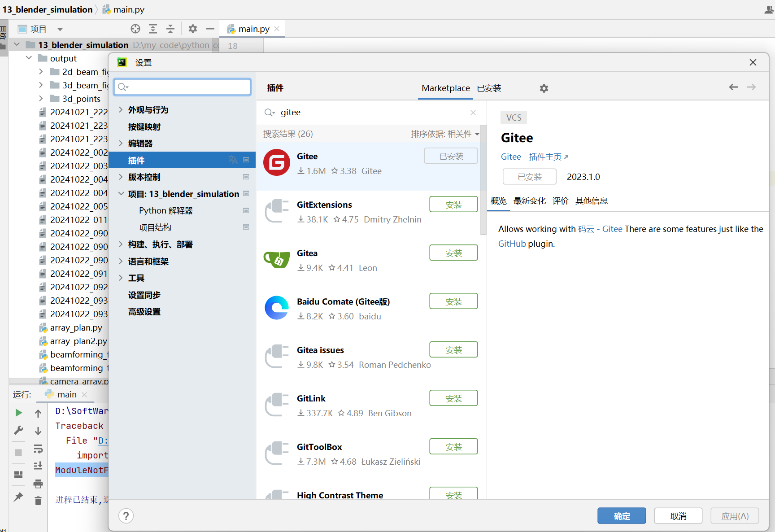Focus the settings search input field
This screenshot has width=775, height=532.
[x=183, y=87]
